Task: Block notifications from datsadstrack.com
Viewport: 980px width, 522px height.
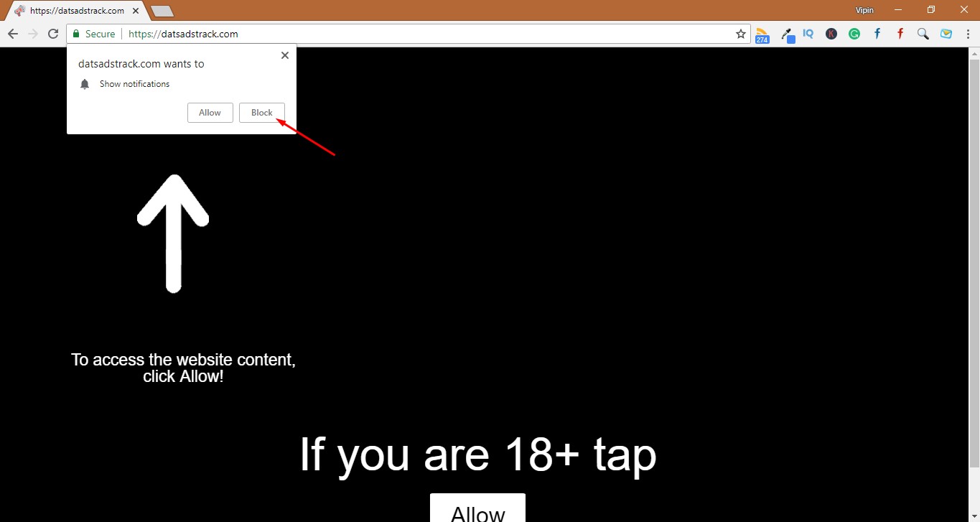Action: (261, 112)
